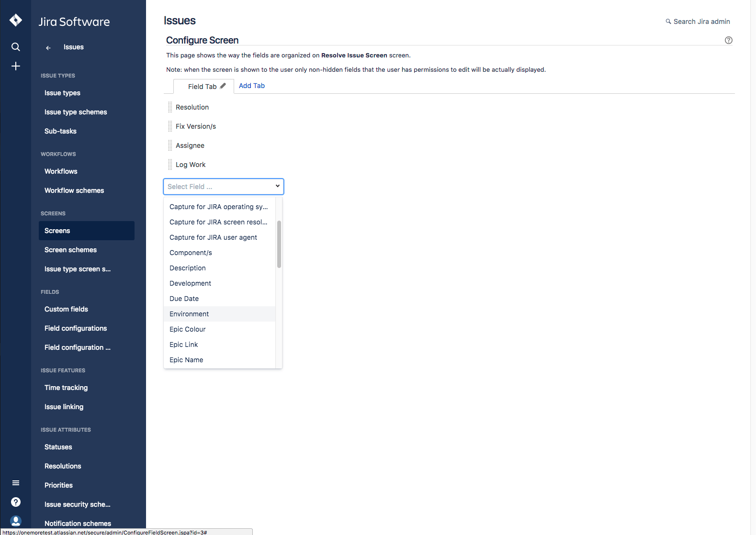Select Description from field list
756x535 pixels.
tap(219, 268)
